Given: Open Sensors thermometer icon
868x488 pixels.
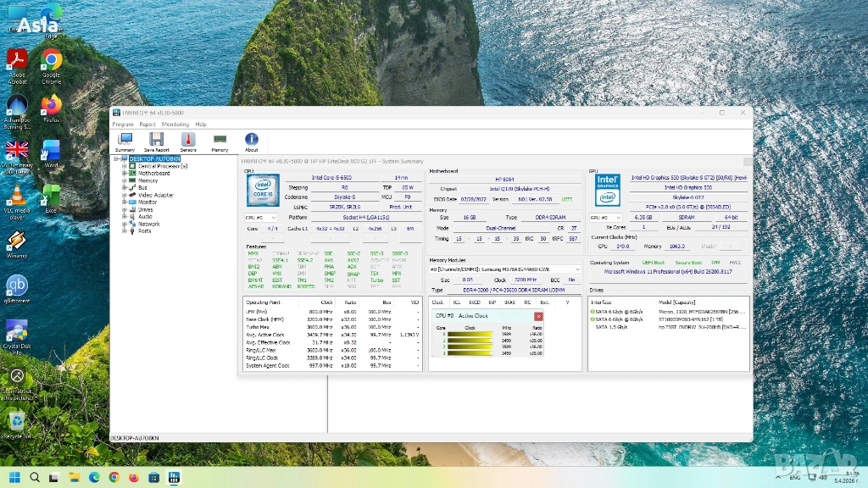Looking at the screenshot, I should click(188, 141).
